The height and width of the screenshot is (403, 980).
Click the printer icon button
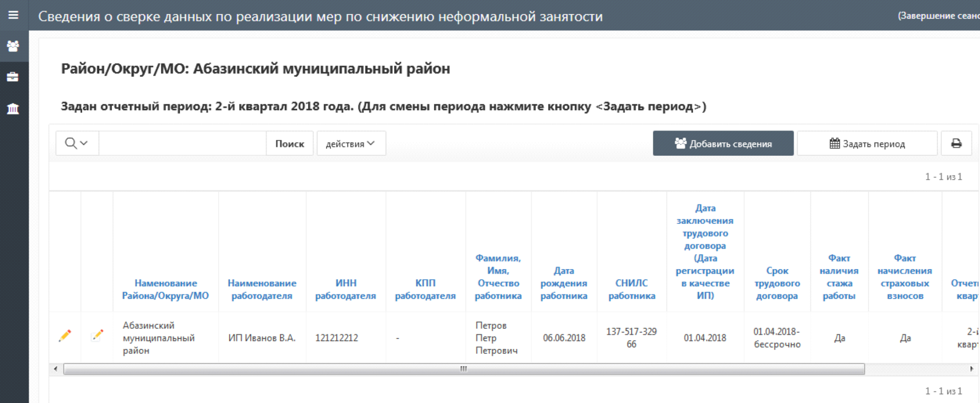click(956, 144)
